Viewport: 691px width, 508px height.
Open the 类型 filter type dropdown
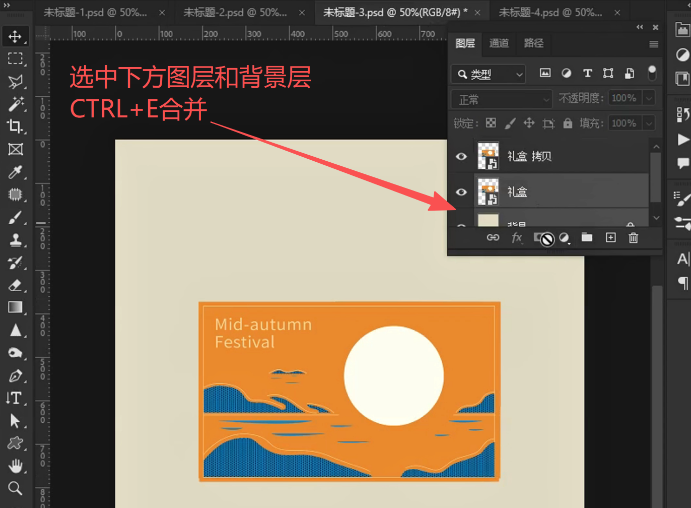point(488,74)
